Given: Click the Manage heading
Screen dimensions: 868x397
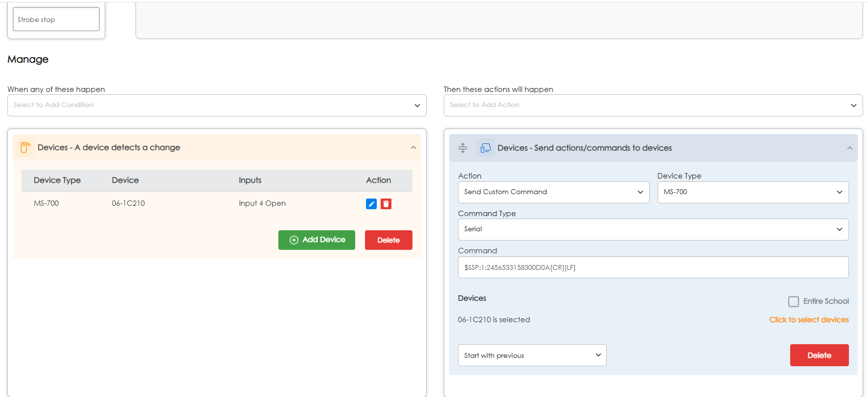Looking at the screenshot, I should pyautogui.click(x=28, y=59).
